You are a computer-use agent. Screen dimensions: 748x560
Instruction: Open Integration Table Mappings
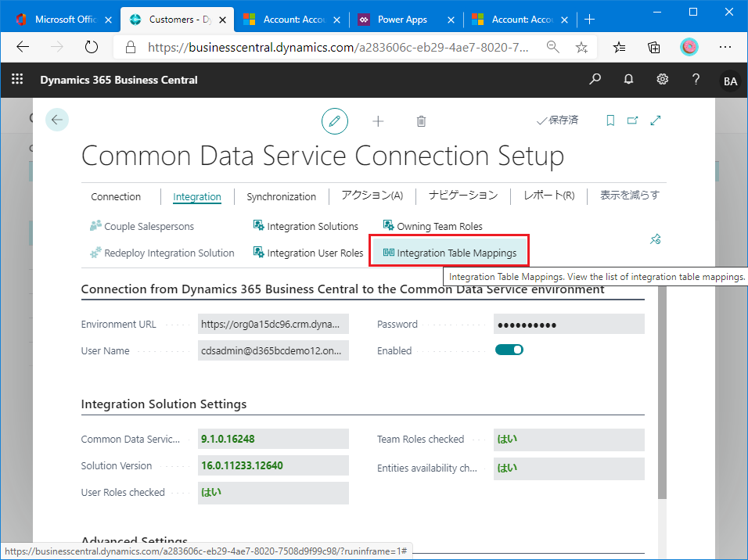pyautogui.click(x=449, y=253)
